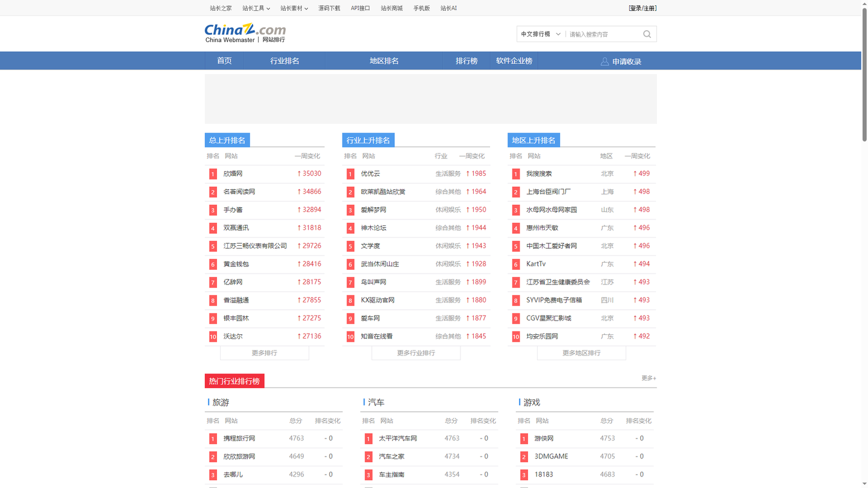Image resolution: width=868 pixels, height=488 pixels.
Task: Open the 均安乐园网 site link
Action: [x=542, y=336]
